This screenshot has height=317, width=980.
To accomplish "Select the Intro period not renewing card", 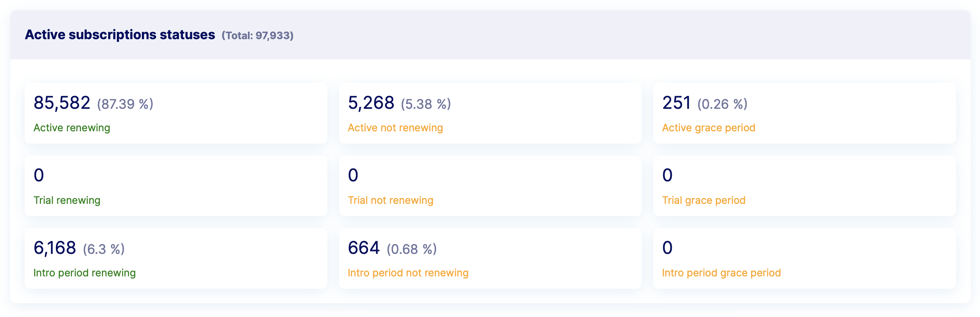I will click(x=490, y=259).
